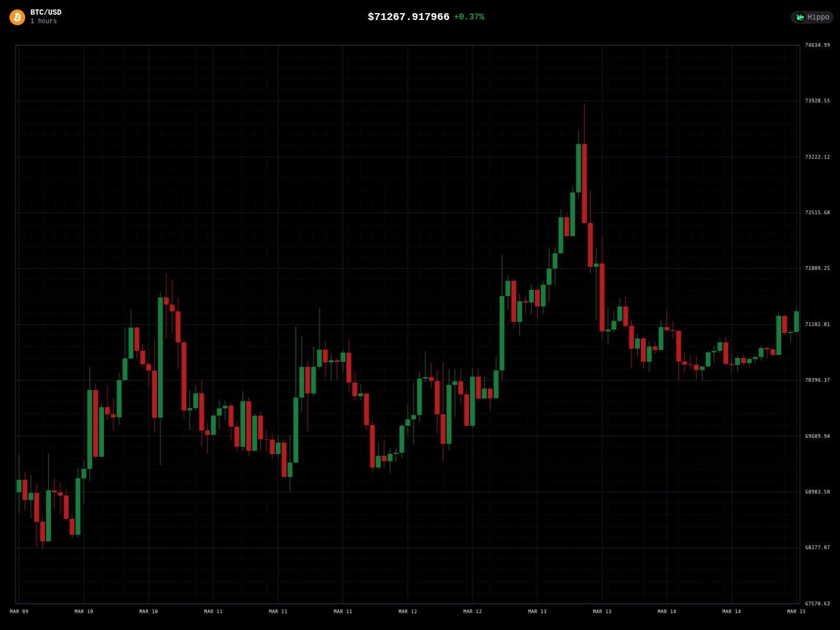
Task: Change the 1 hours timeframe label
Action: 44,22
